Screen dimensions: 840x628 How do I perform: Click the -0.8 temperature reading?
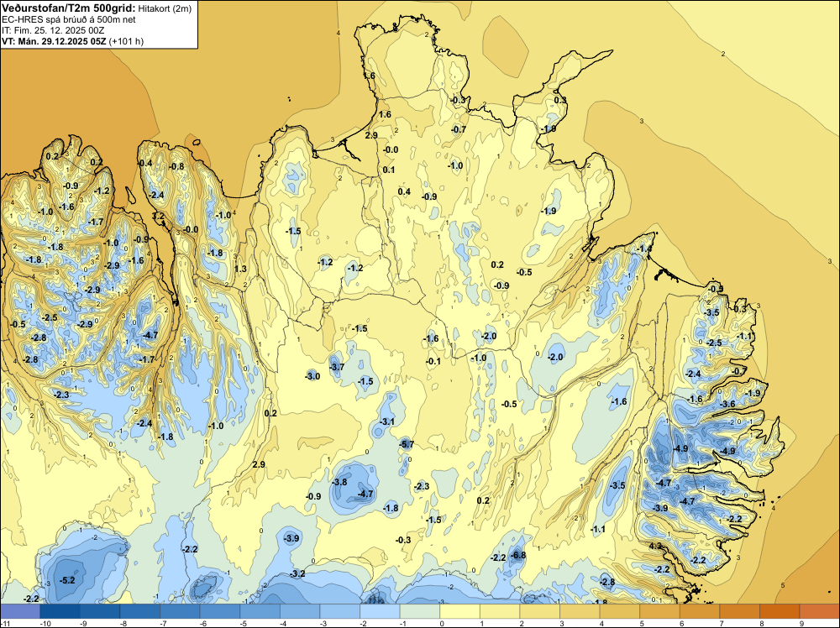coord(176,166)
